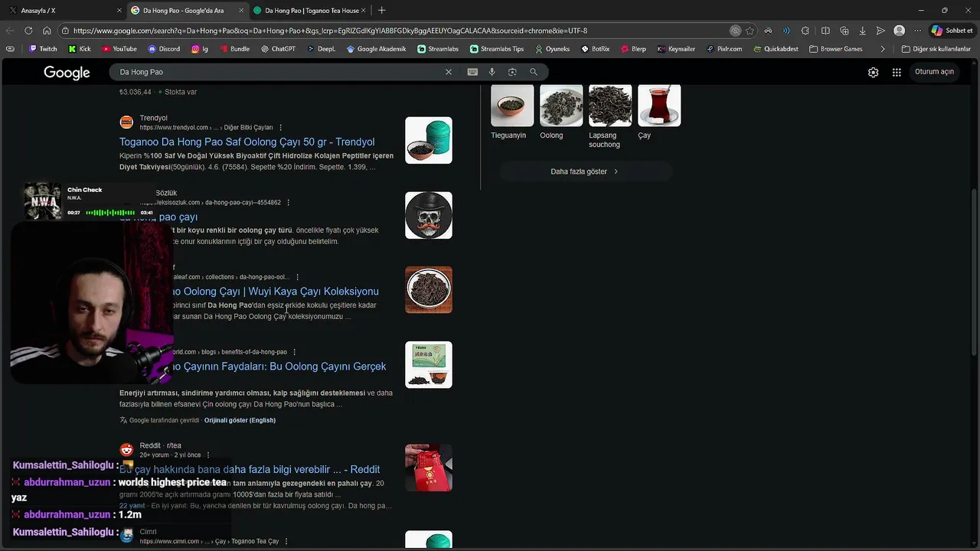Open split screen icon in toolbar
Screen dimensions: 980x551
point(825,31)
